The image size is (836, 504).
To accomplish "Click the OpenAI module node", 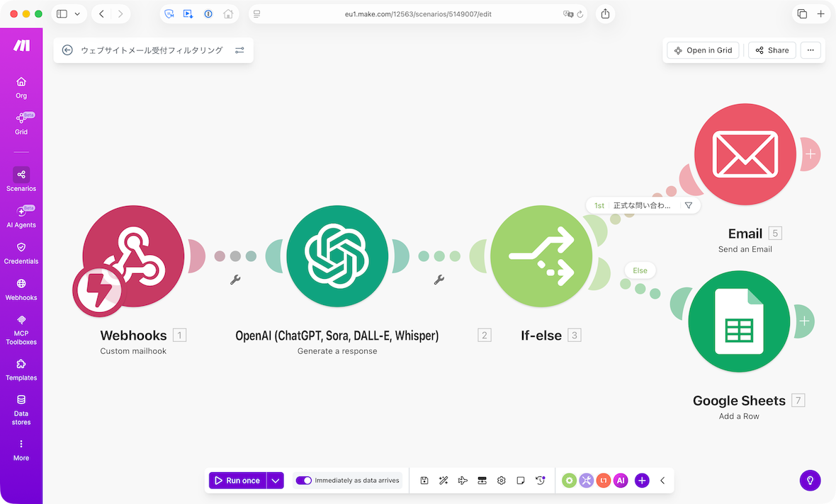I will coord(337,256).
